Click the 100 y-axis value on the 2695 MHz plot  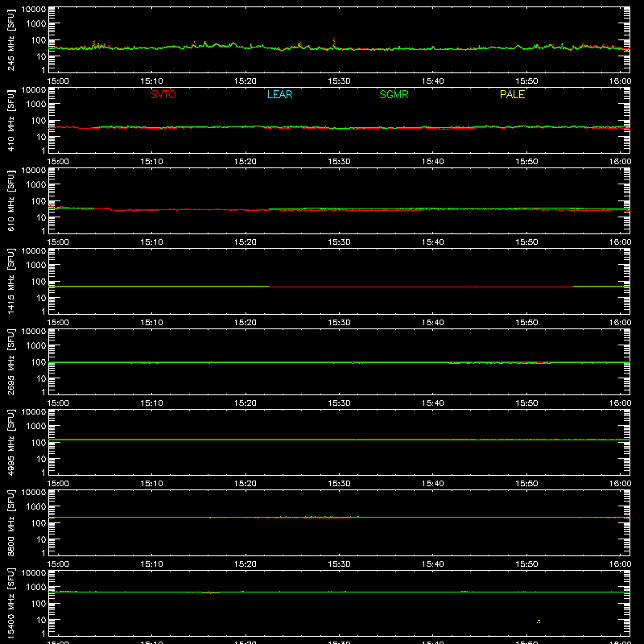(x=39, y=362)
